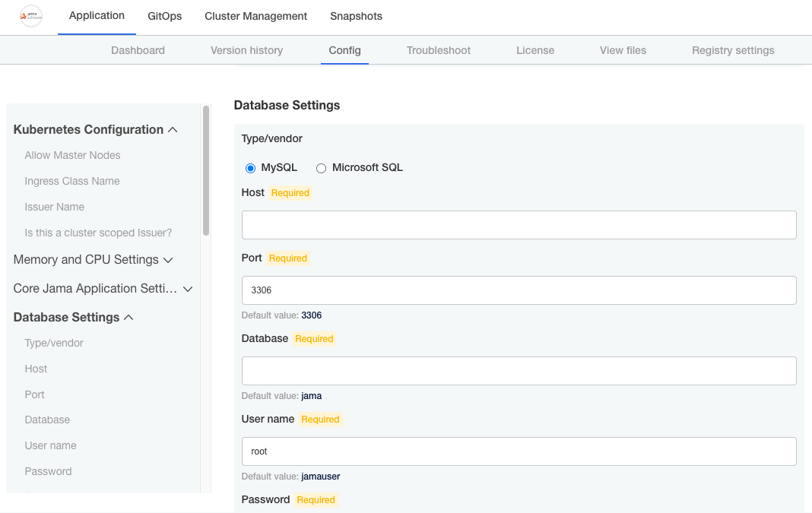Switch to the Config tab
The height and width of the screenshot is (513, 812).
pos(345,50)
